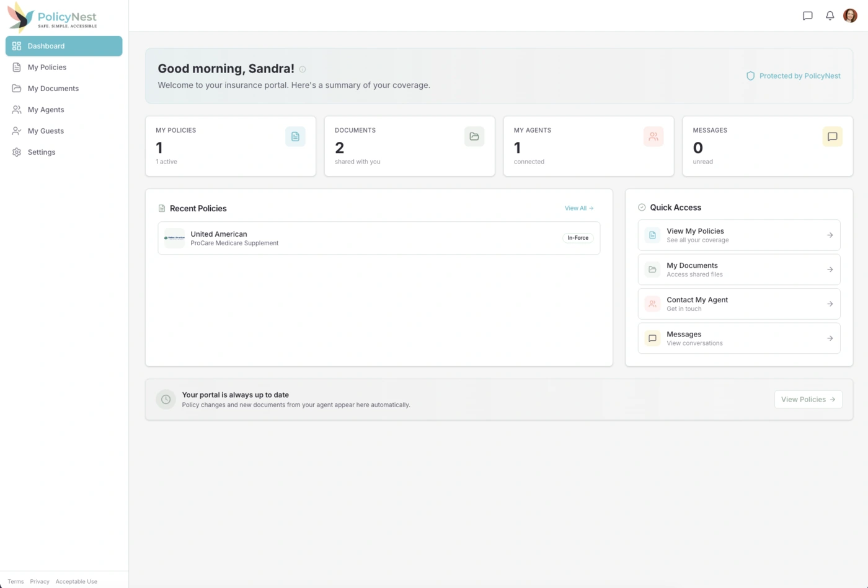Viewport: 868px width, 588px height.
Task: Open the user profile avatar
Action: point(850,16)
